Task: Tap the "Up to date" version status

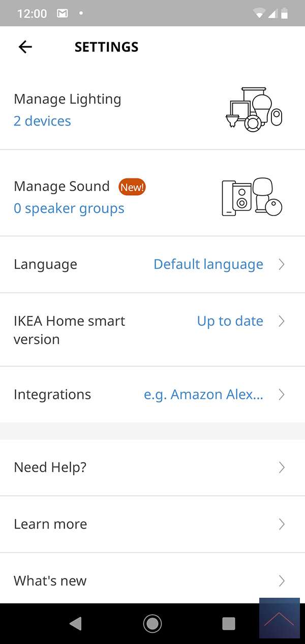Action: 230,321
